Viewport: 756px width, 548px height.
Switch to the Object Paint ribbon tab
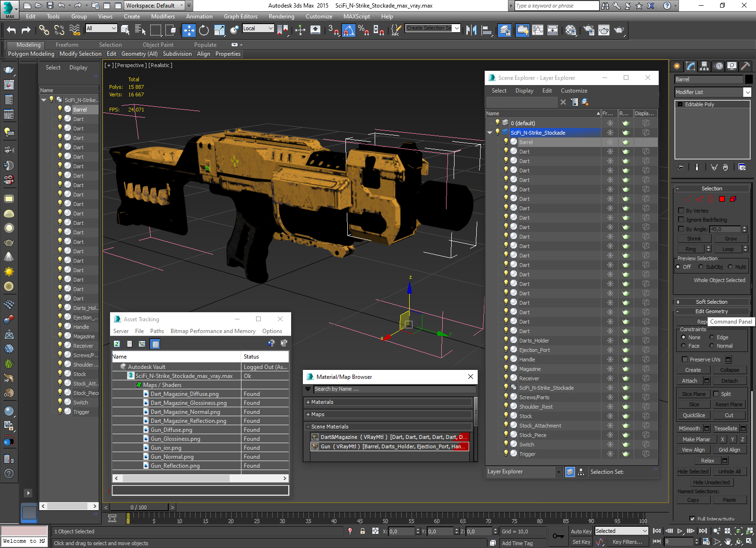tap(158, 45)
